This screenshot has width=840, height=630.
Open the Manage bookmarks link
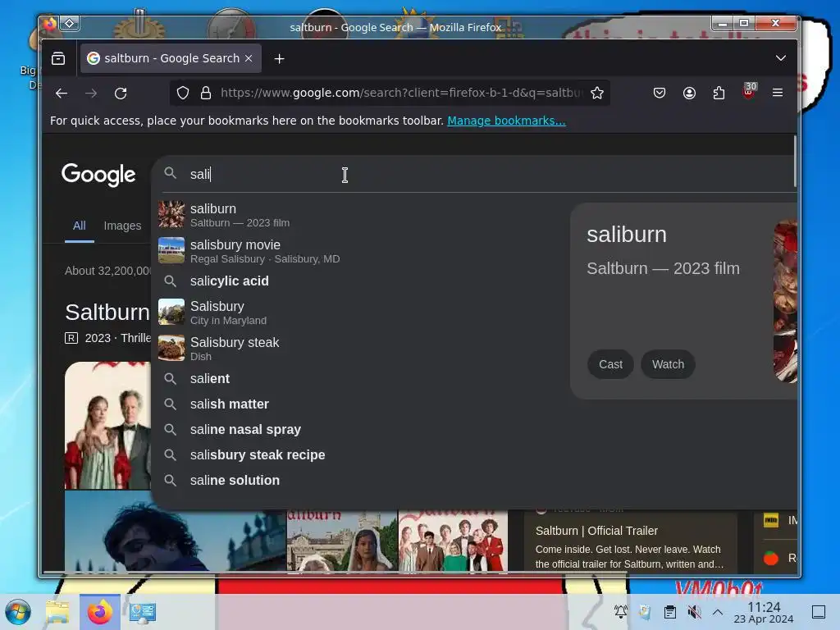coord(506,121)
